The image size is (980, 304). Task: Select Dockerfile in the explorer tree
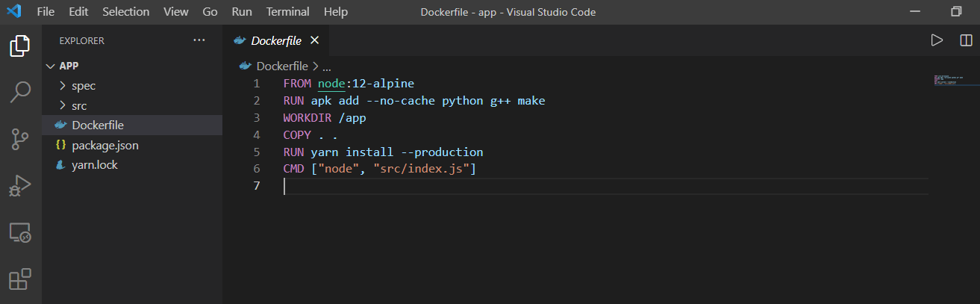tap(132, 125)
